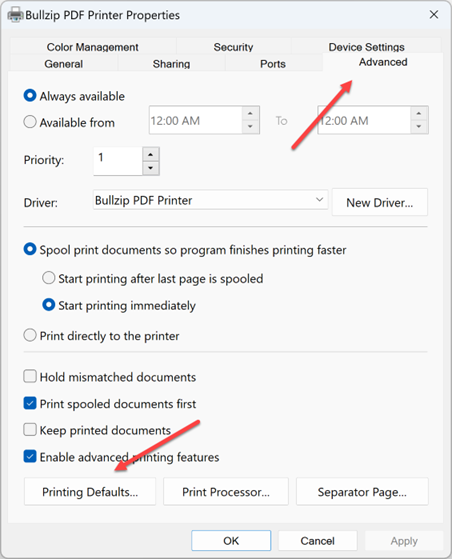This screenshot has width=452, height=559.
Task: Decrease the To end time spinner
Action: pyautogui.click(x=419, y=127)
